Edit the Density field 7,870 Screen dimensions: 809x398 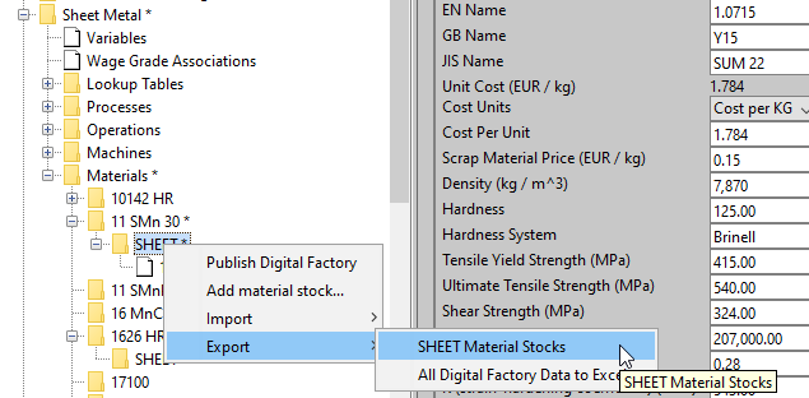(759, 186)
